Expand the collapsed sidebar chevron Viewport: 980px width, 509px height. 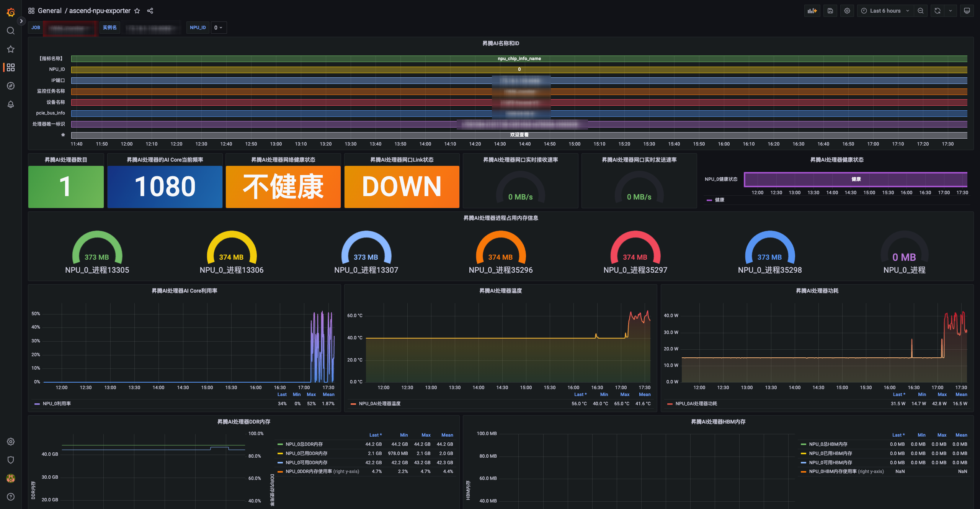pyautogui.click(x=21, y=21)
